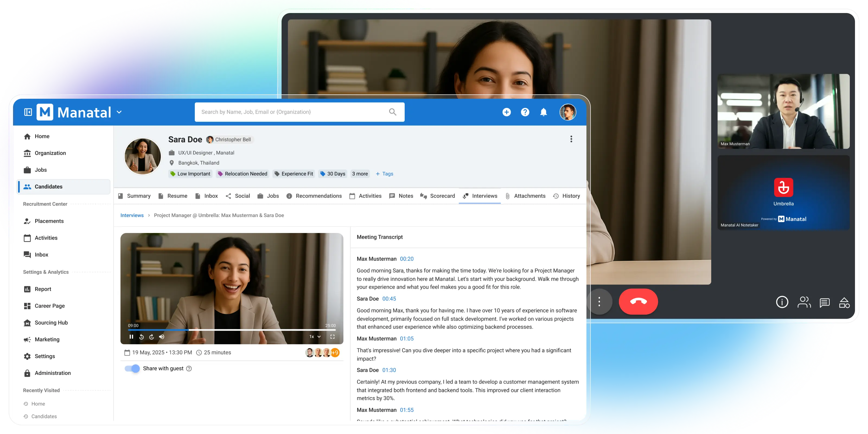The height and width of the screenshot is (434, 868).
Task: Mute the video volume speaker icon
Action: pyautogui.click(x=162, y=337)
